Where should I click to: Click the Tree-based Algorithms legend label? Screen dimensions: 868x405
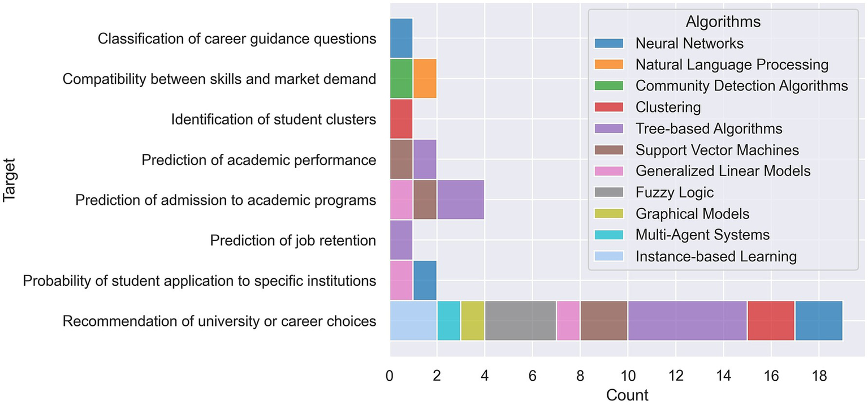[709, 129]
